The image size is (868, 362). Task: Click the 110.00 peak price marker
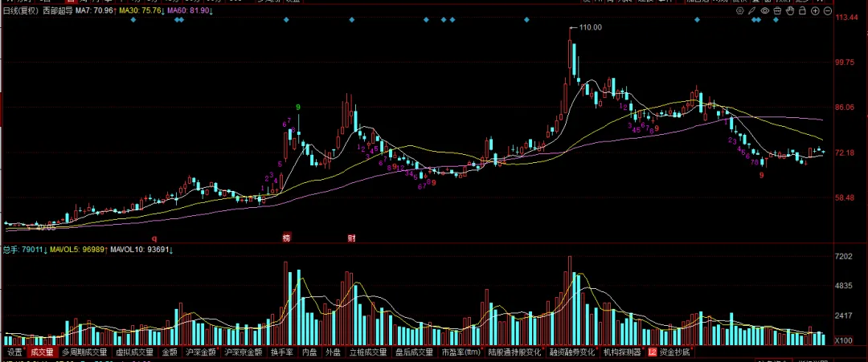(590, 27)
